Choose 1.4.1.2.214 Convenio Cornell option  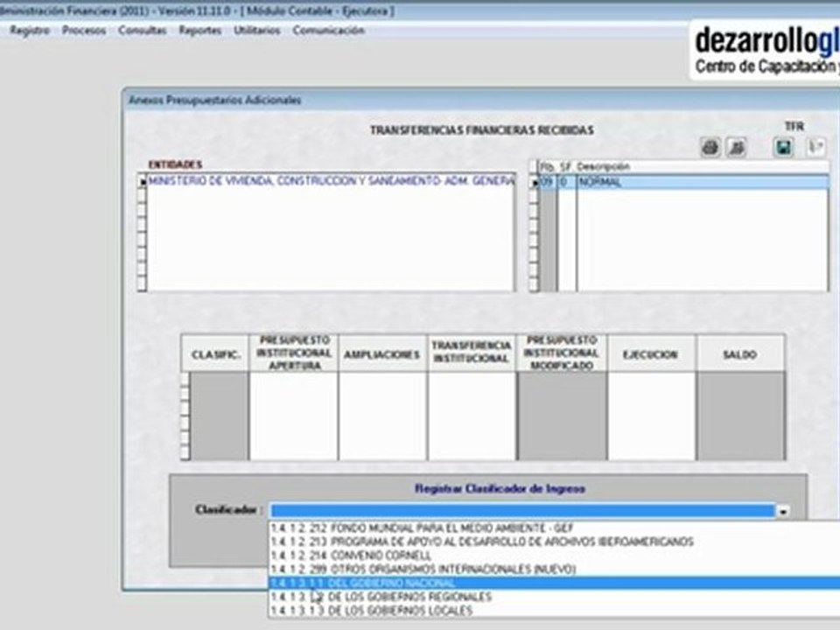point(554,556)
